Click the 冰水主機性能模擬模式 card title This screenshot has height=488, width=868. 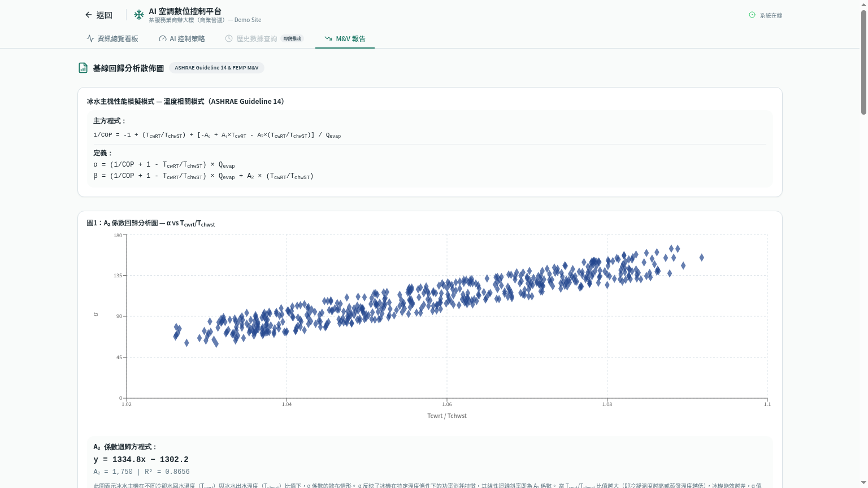tap(185, 102)
